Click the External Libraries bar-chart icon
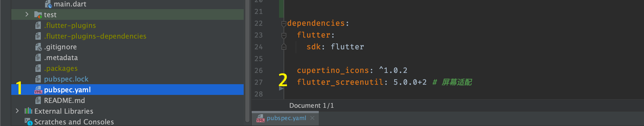644x126 pixels. (x=28, y=111)
